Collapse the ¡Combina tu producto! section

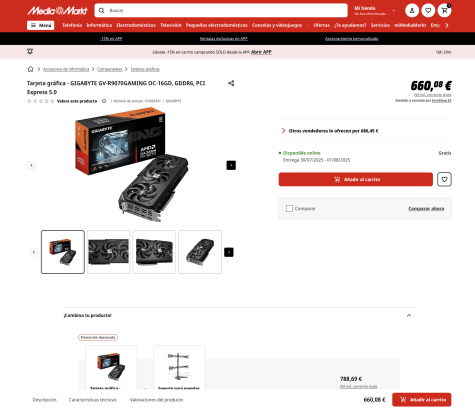[409, 315]
